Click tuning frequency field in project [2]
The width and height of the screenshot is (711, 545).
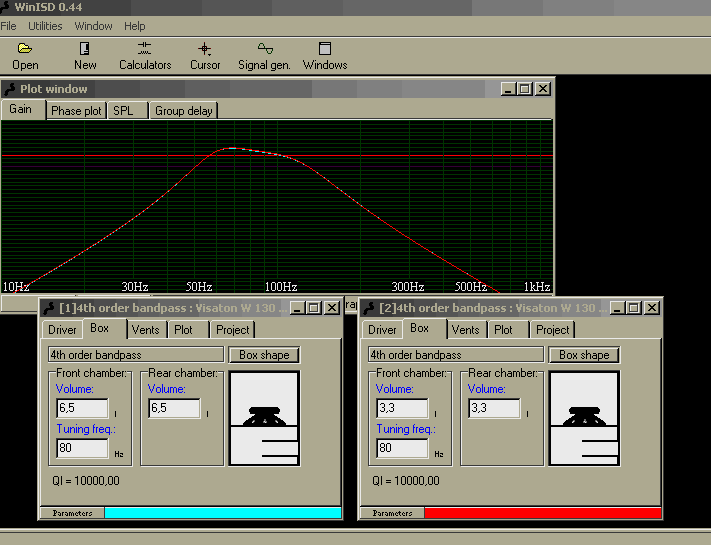point(402,448)
